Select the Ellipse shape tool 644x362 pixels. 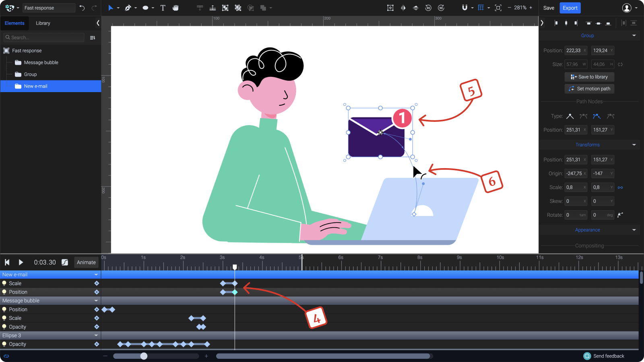point(144,8)
